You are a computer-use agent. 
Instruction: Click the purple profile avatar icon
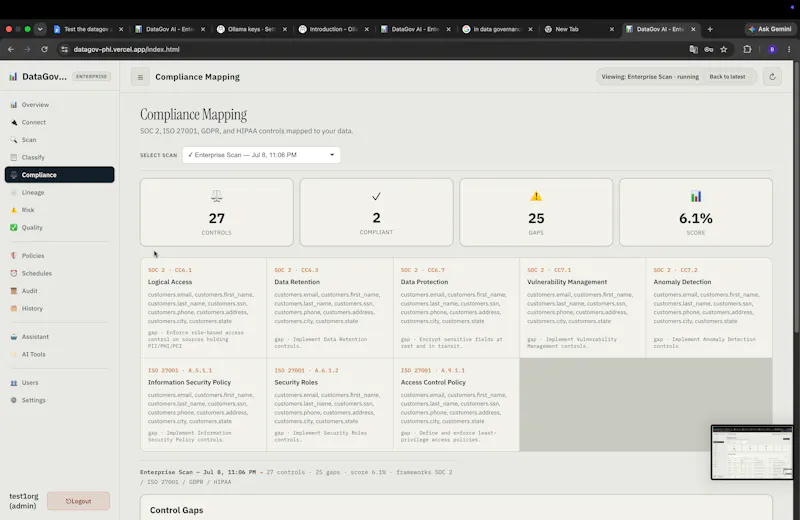tap(772, 49)
